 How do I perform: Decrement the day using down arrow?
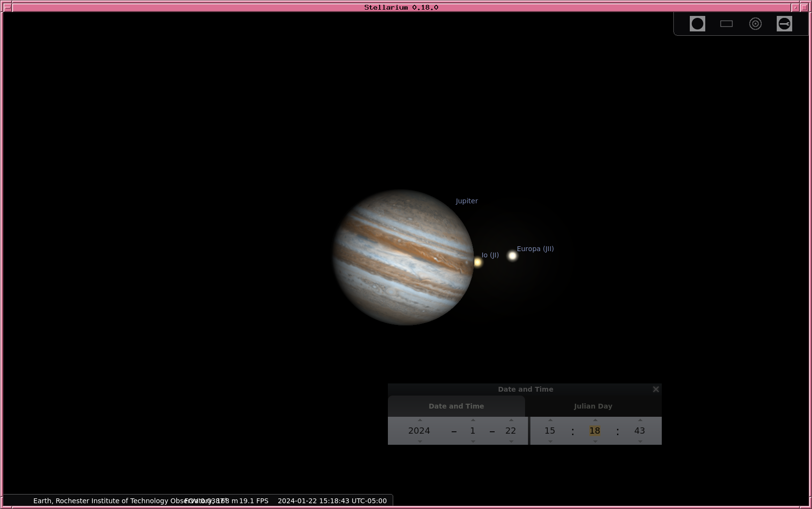tap(511, 441)
